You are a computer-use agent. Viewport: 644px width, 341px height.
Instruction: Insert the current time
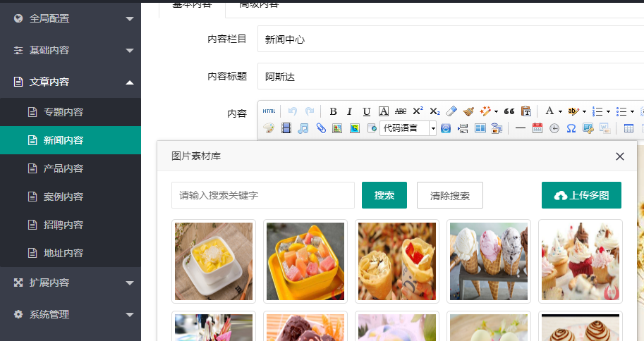click(554, 128)
